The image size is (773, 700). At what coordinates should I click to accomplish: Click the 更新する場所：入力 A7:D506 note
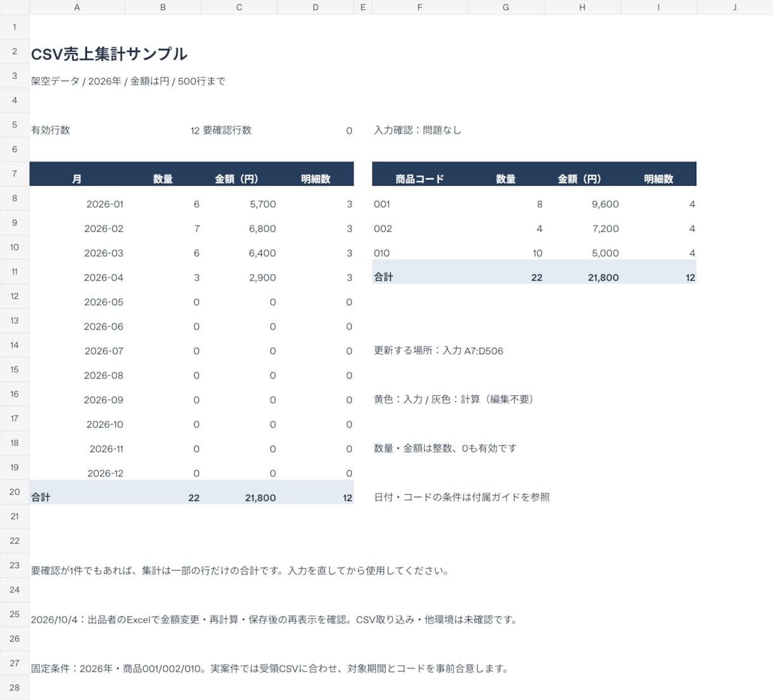pos(438,350)
